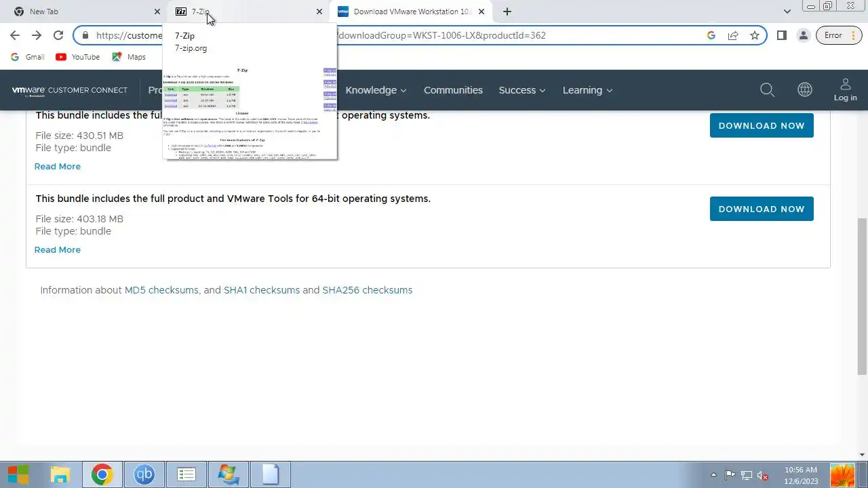This screenshot has width=868, height=488.
Task: Open the blank document taskbar app
Action: tap(271, 474)
